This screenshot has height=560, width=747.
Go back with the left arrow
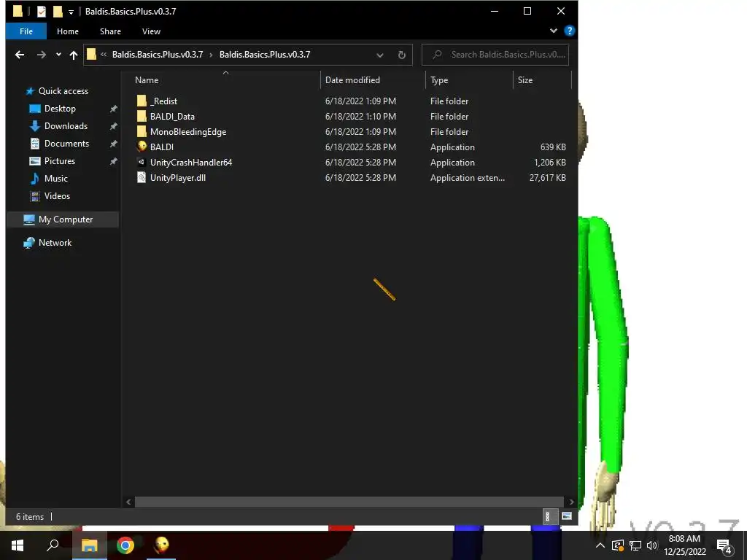[20, 55]
